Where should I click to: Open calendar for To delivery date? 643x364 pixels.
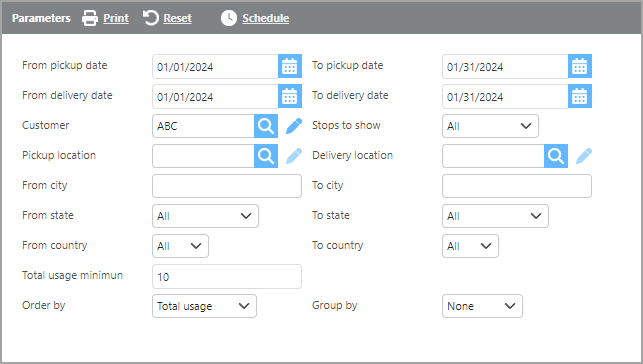[x=580, y=96]
